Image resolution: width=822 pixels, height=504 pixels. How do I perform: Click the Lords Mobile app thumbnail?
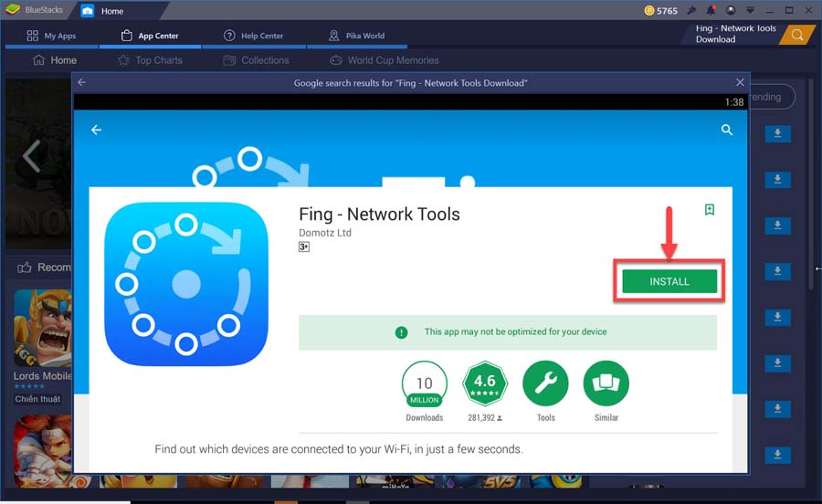click(43, 328)
